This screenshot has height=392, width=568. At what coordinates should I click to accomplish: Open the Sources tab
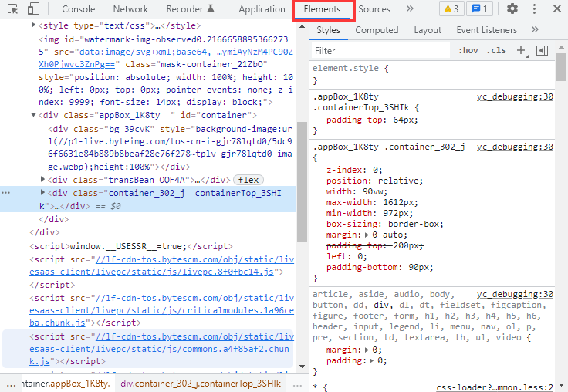pyautogui.click(x=374, y=9)
